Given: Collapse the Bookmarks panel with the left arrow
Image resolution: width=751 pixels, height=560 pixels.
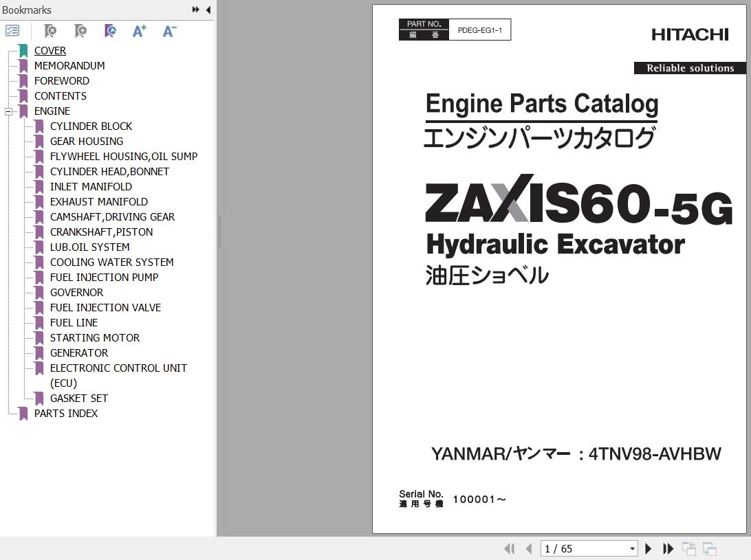Looking at the screenshot, I should tap(208, 10).
